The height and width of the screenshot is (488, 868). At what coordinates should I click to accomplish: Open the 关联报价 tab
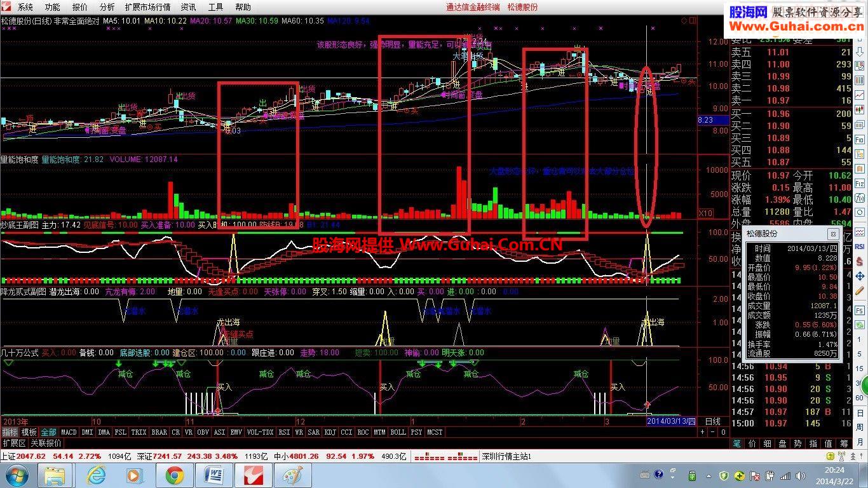tap(46, 443)
